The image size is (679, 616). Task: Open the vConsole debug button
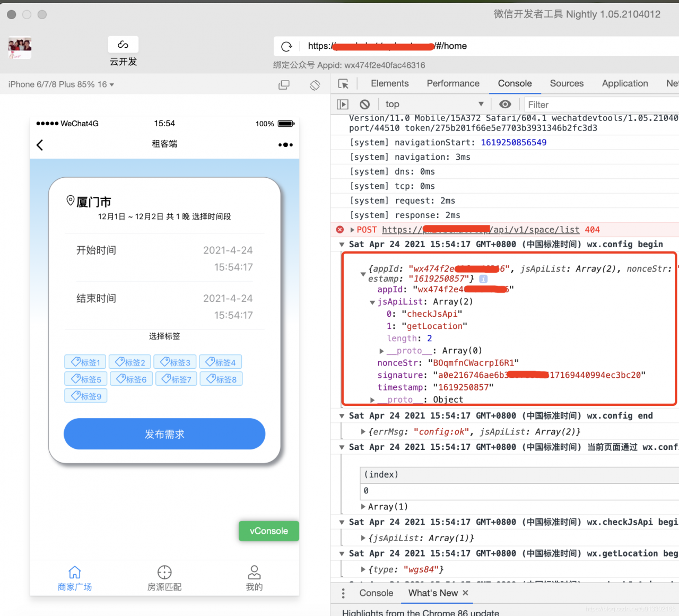(269, 531)
